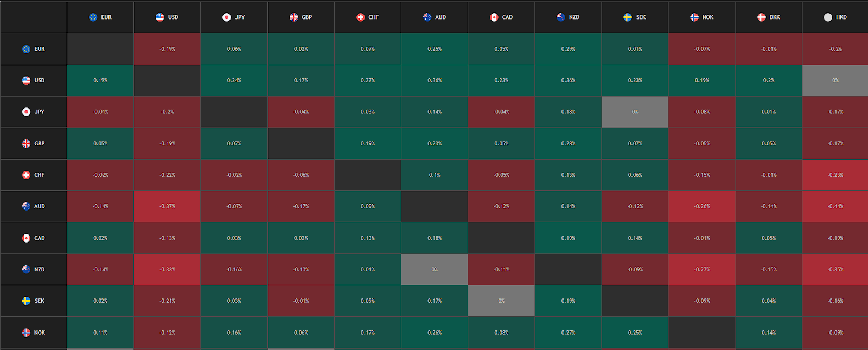Viewport: 868px width, 350px height.
Task: Click the Norwegian flag icon in left row header
Action: pos(26,333)
